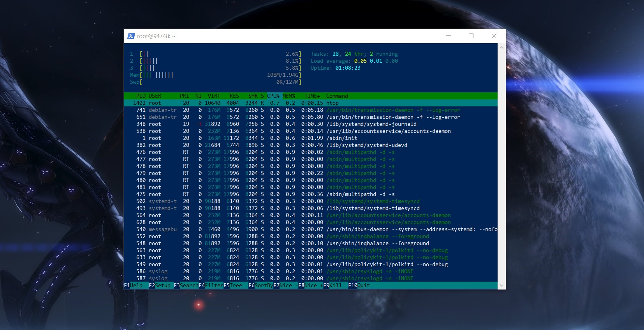Image resolution: width=644 pixels, height=330 pixels.
Task: Click the NI column header
Action: coord(199,96)
